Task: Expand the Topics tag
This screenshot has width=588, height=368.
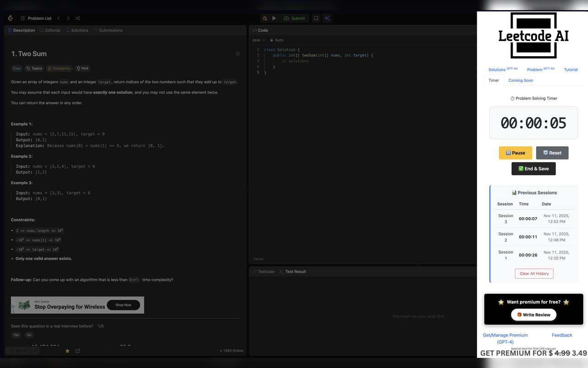Action: point(34,69)
